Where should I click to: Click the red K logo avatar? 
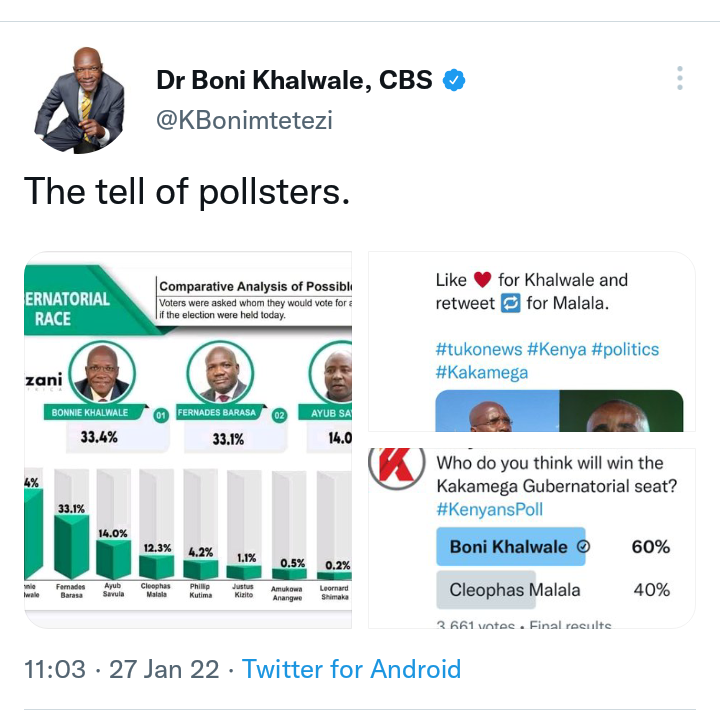[397, 467]
